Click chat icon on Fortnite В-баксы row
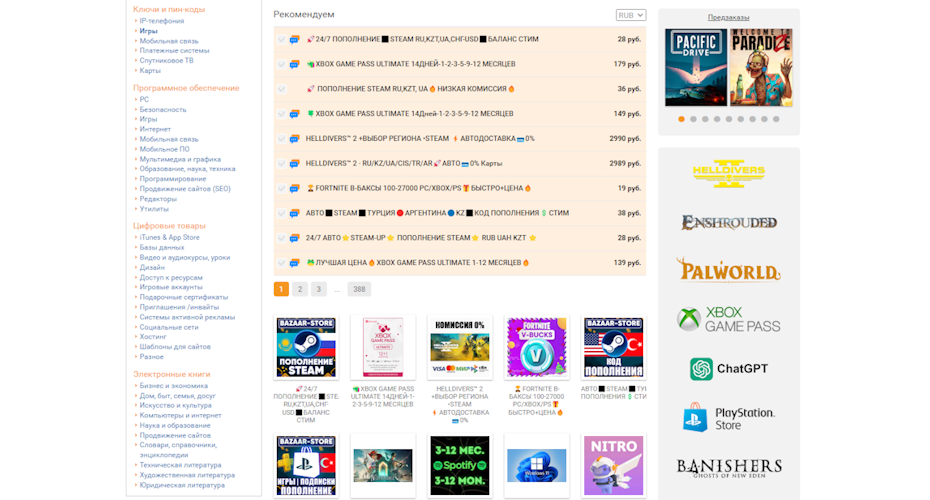 click(295, 189)
